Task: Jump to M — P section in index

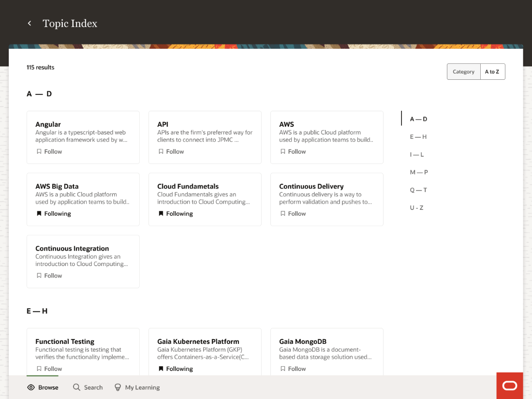Action: tap(419, 172)
